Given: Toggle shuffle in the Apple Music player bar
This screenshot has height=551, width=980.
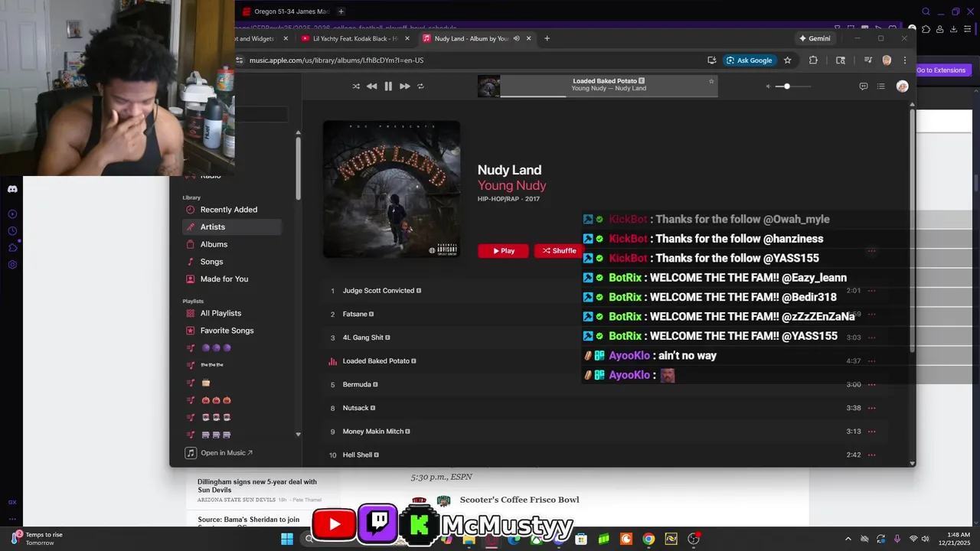Looking at the screenshot, I should point(356,86).
